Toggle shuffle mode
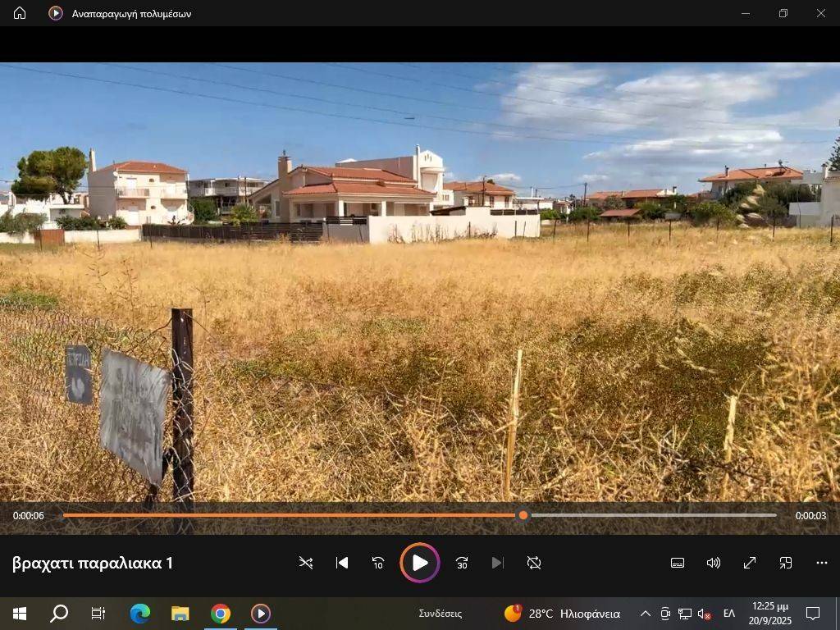 click(306, 563)
